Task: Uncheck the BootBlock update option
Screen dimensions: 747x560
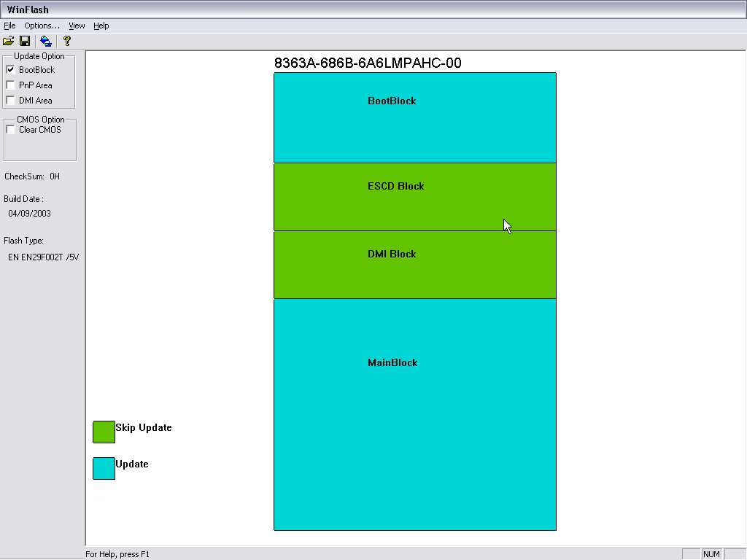Action: tap(10, 70)
